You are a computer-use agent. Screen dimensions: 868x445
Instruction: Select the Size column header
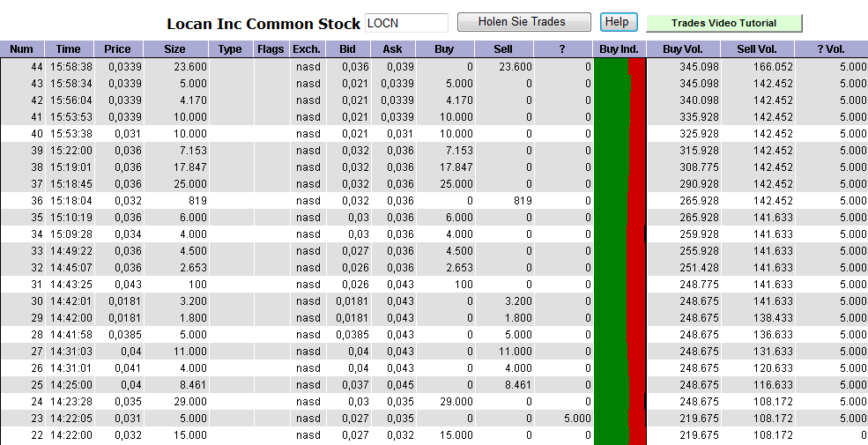[x=174, y=49]
